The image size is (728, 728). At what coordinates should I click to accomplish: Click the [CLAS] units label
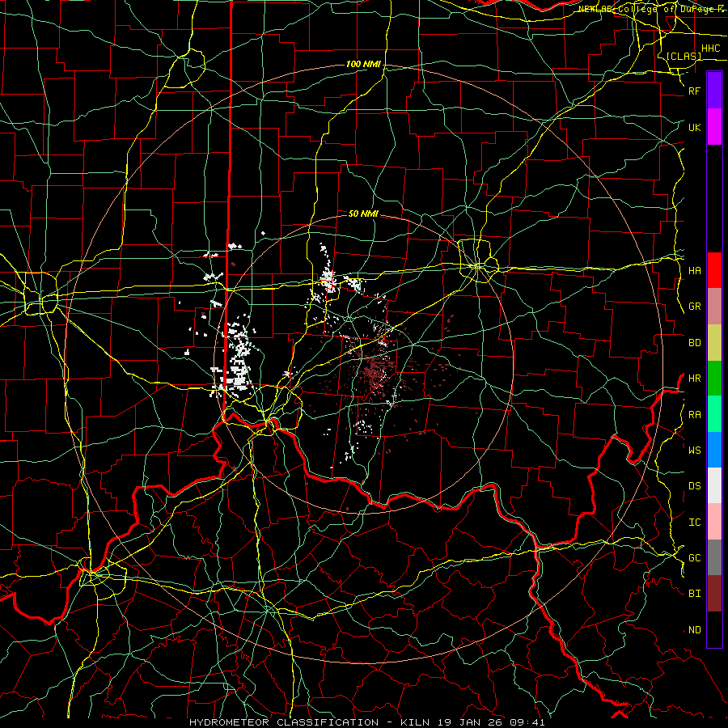[x=684, y=56]
